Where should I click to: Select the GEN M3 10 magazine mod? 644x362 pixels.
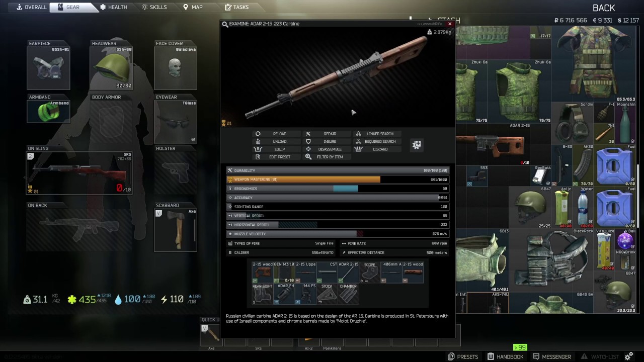click(x=284, y=272)
